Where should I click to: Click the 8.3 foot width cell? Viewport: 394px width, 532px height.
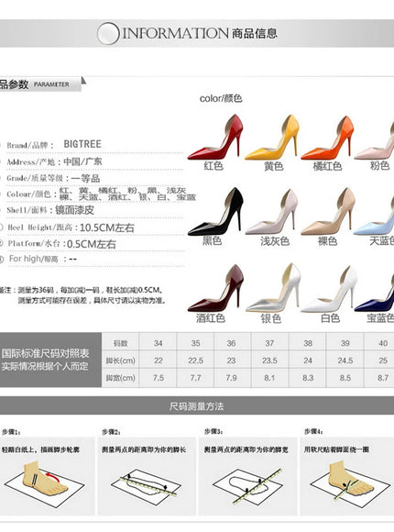point(308,378)
